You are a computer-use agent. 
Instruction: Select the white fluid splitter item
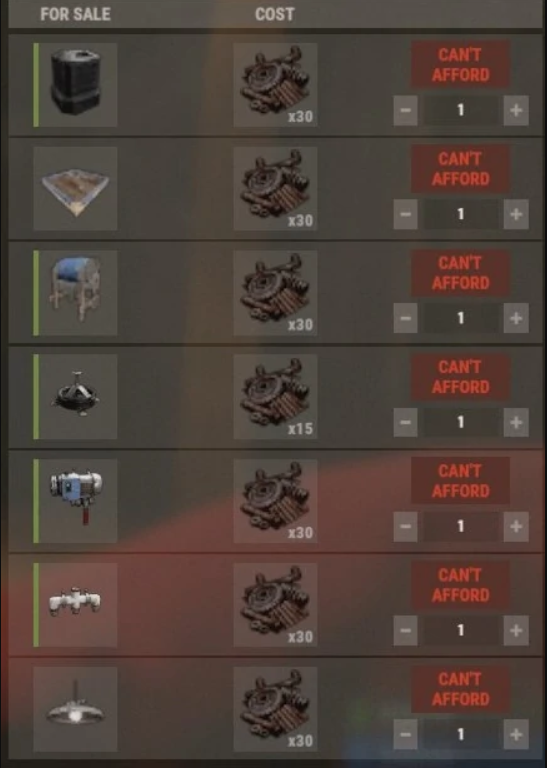pyautogui.click(x=75, y=605)
